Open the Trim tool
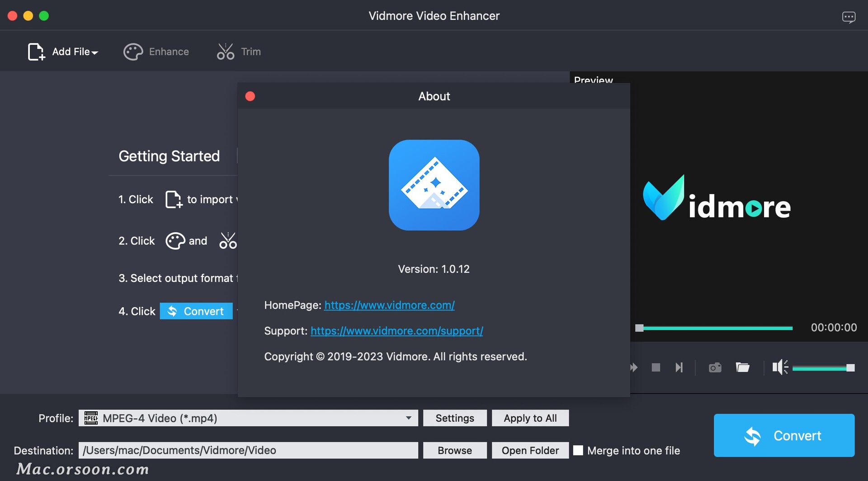Viewport: 868px width, 481px height. click(x=239, y=52)
